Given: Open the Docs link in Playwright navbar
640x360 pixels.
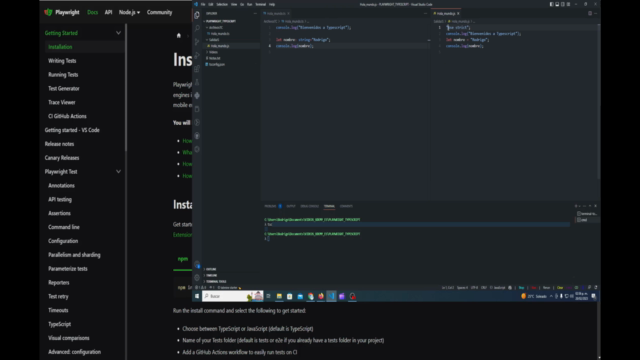Looking at the screenshot, I should click(x=93, y=12).
